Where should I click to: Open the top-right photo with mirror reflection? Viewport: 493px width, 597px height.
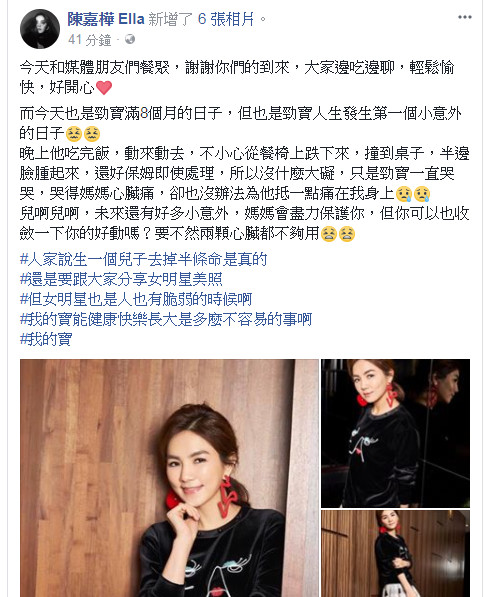[396, 433]
